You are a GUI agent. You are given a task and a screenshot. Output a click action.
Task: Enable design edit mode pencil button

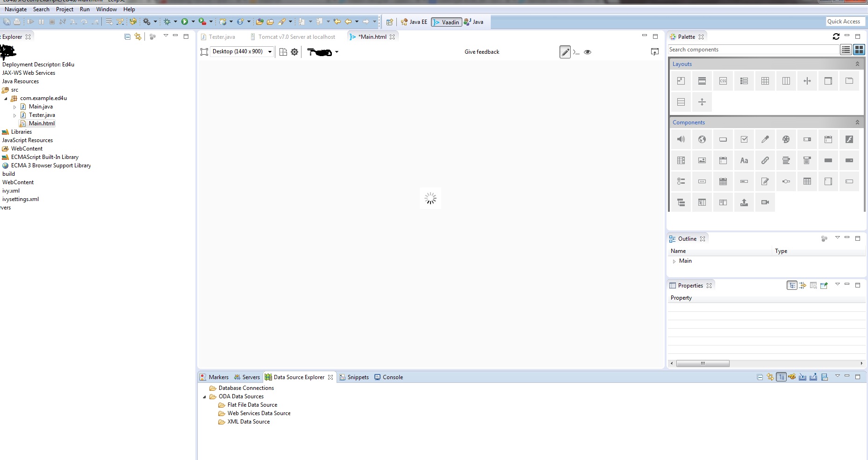coord(565,52)
